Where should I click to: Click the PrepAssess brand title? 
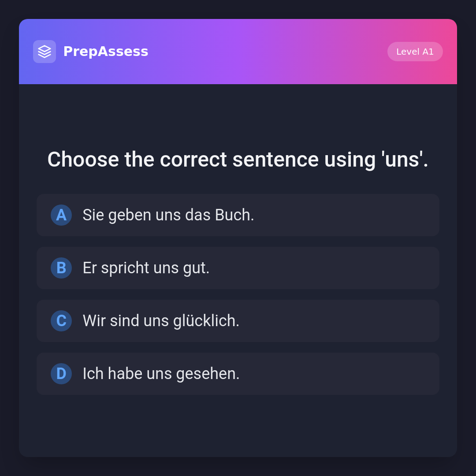(x=106, y=52)
